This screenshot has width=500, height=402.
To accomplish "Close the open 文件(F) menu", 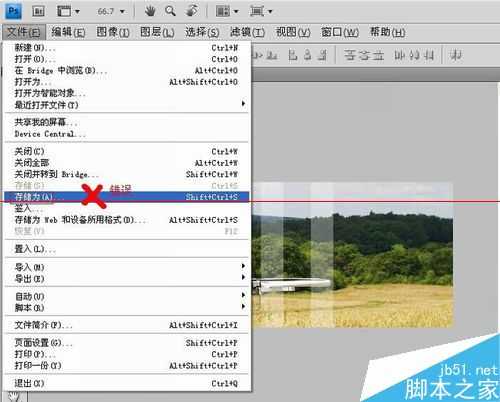I will click(x=23, y=32).
